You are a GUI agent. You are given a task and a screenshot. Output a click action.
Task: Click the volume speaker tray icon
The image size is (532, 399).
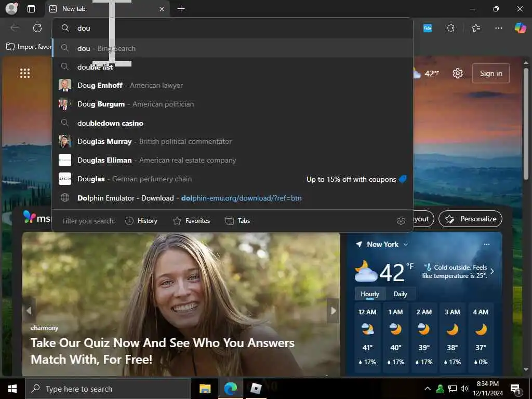(x=464, y=389)
